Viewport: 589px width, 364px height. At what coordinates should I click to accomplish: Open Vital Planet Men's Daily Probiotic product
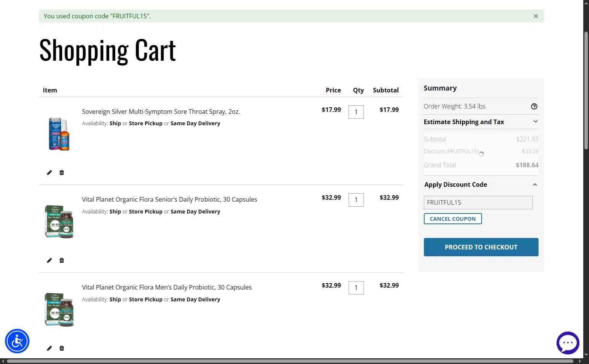(x=167, y=287)
